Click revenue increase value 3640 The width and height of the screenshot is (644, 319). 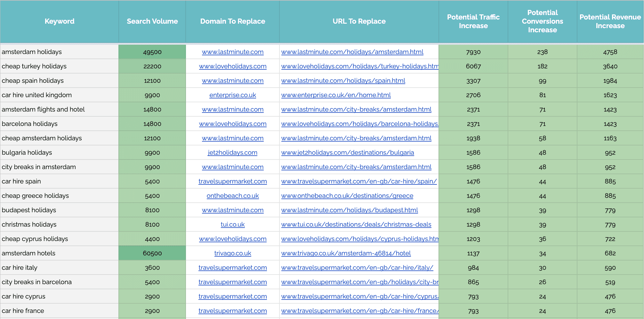click(x=610, y=66)
